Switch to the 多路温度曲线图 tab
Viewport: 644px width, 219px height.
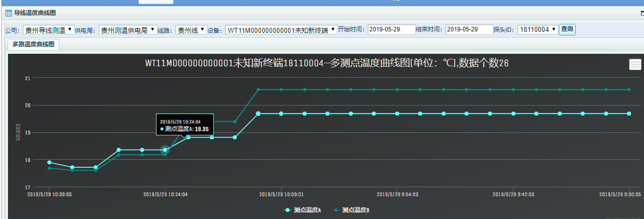pos(33,44)
